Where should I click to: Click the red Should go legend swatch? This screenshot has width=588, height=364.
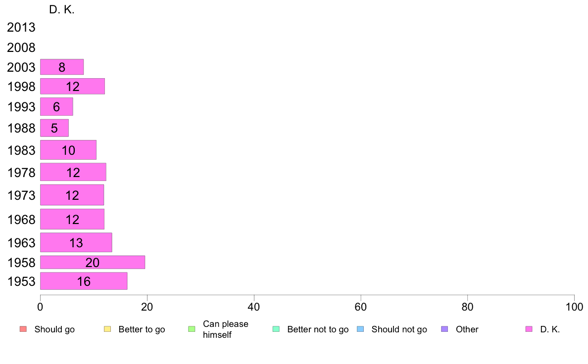tap(23, 329)
